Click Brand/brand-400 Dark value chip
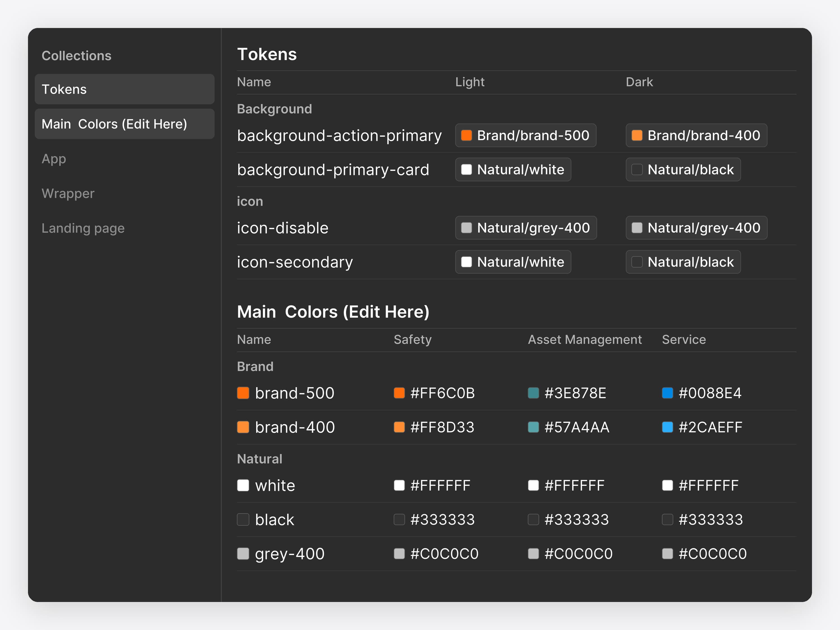840x630 pixels. [696, 135]
